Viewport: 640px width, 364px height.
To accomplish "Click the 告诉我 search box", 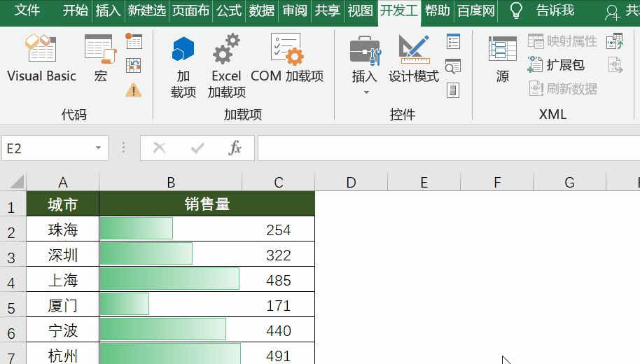I will 555,10.
